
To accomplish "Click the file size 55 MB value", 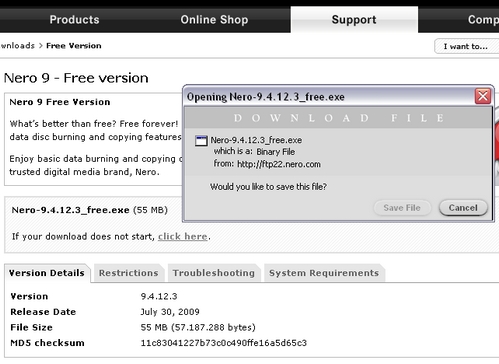I will coord(198,328).
